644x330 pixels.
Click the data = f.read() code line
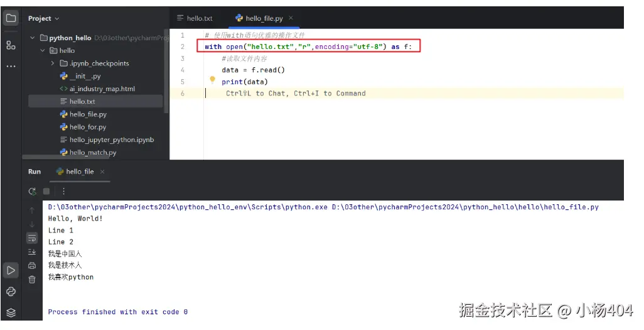(254, 70)
